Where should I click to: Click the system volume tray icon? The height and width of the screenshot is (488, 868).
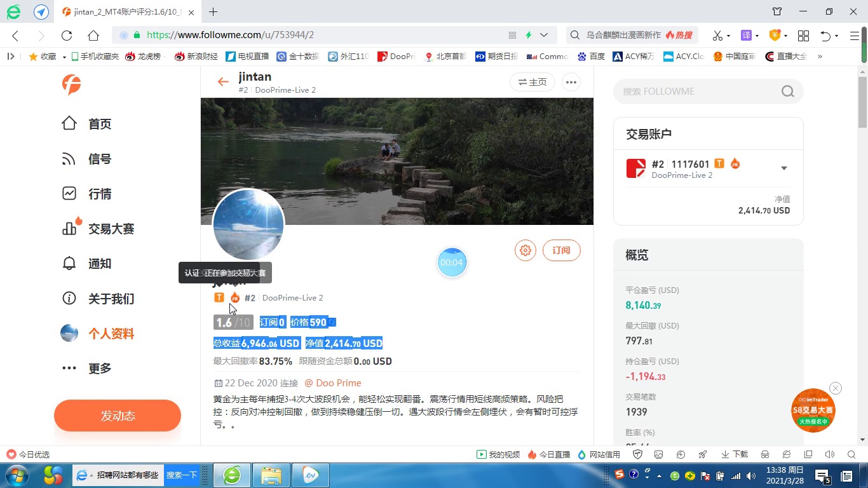pos(752,475)
